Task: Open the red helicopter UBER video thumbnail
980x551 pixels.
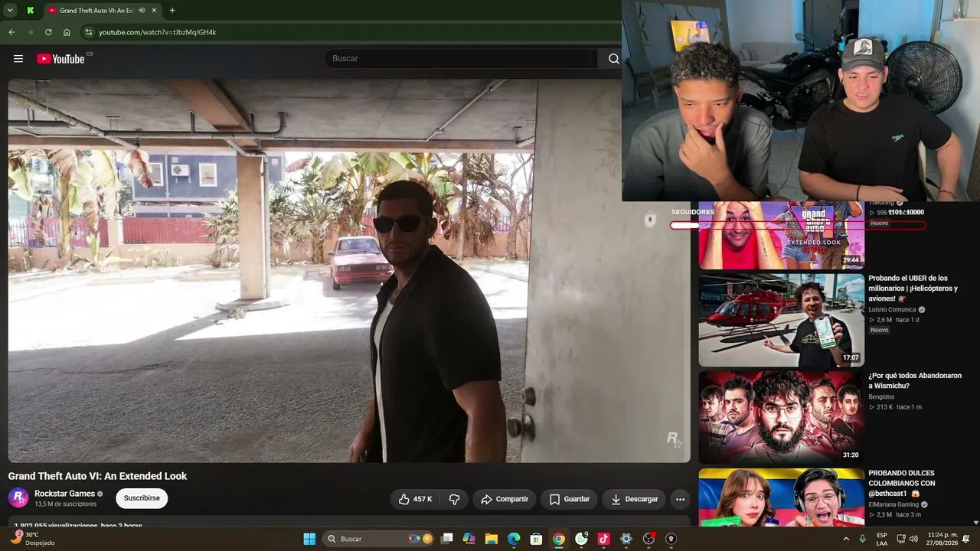Action: click(781, 320)
